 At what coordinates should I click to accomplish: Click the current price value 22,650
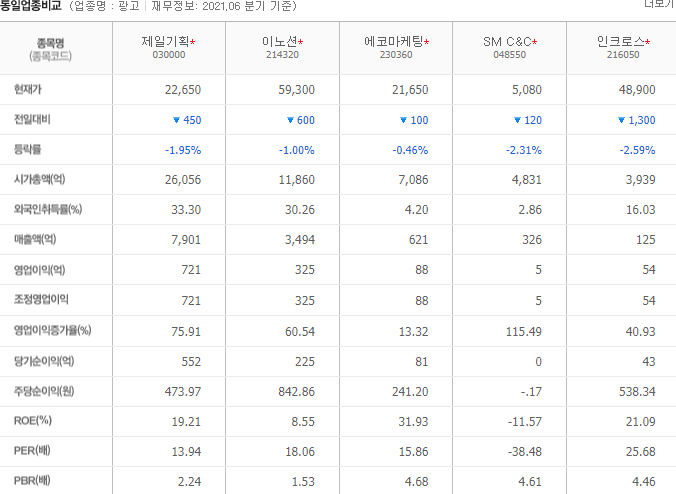[183, 90]
